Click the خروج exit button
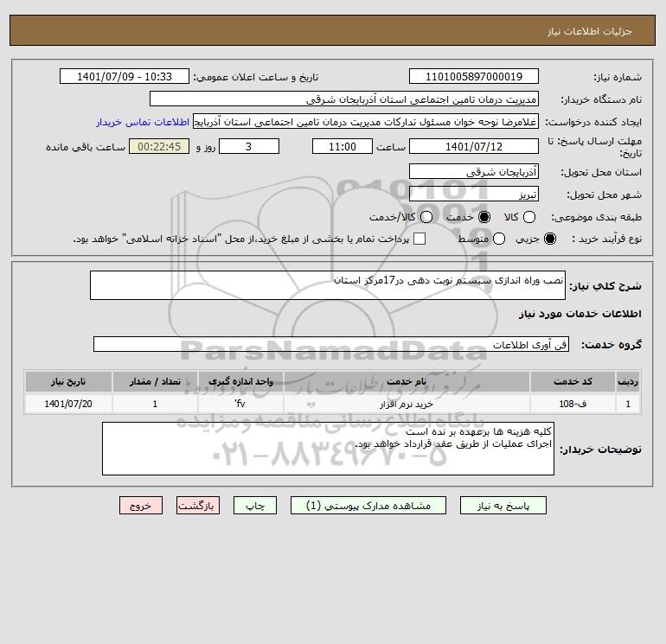Viewport: 666px width, 644px height. tap(141, 506)
